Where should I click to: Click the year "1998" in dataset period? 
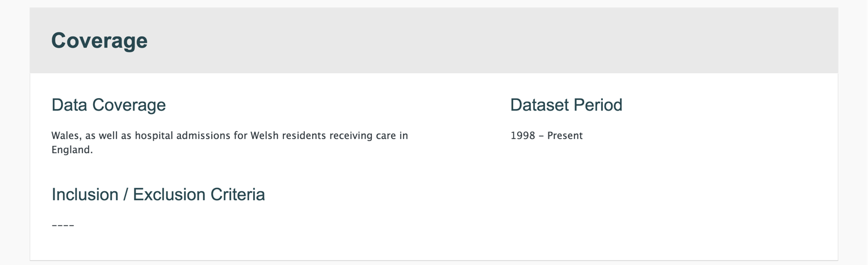coord(522,136)
